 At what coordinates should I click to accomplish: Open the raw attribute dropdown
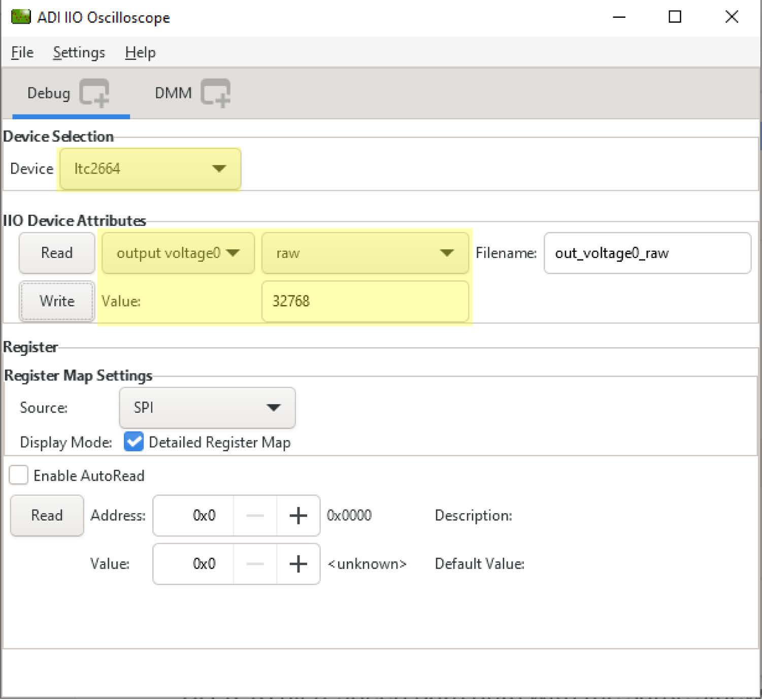tap(365, 253)
